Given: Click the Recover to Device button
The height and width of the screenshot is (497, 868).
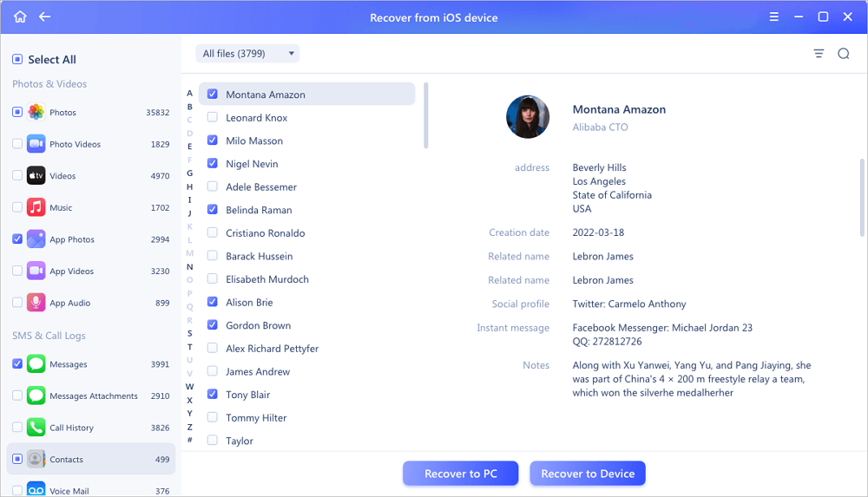Looking at the screenshot, I should [x=588, y=474].
